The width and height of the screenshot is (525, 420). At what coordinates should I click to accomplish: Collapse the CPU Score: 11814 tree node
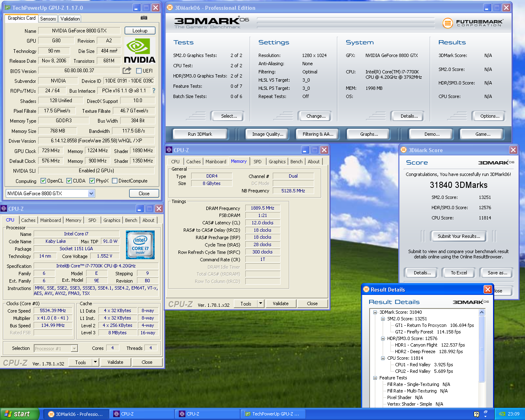pyautogui.click(x=383, y=358)
